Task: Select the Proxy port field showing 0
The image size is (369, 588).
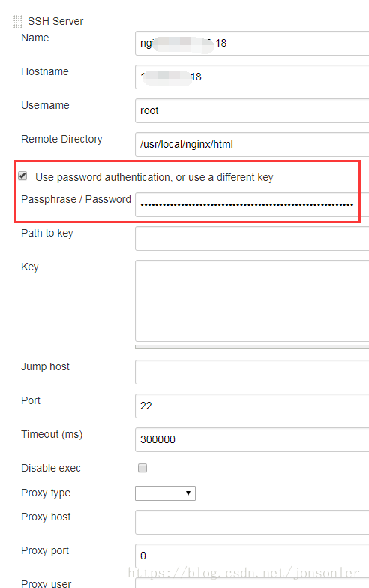Action: pos(252,556)
